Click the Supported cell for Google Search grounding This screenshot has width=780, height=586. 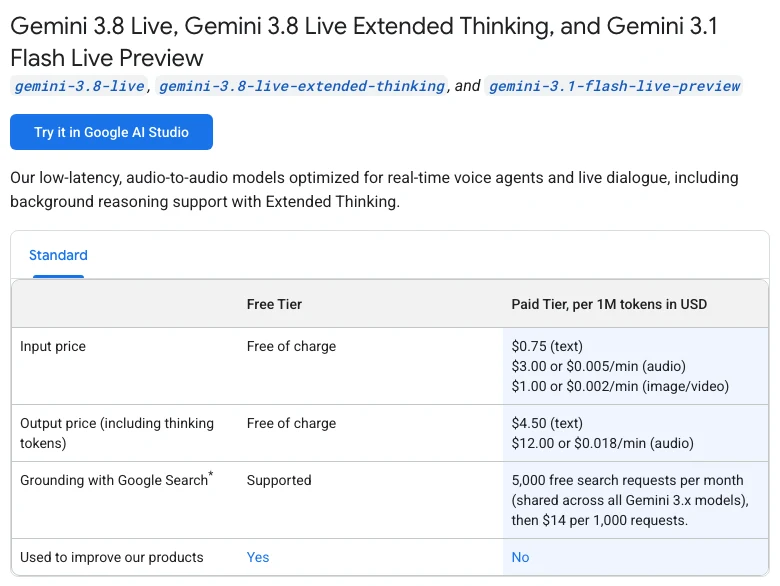tap(279, 480)
